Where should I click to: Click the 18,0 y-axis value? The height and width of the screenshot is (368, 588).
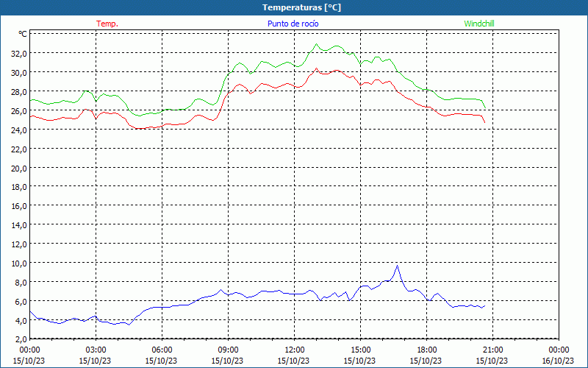(x=19, y=187)
